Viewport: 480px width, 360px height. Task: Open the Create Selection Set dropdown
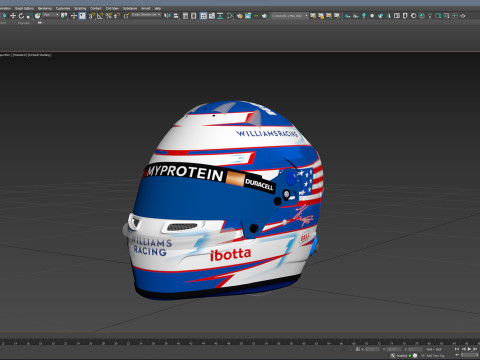pos(146,15)
